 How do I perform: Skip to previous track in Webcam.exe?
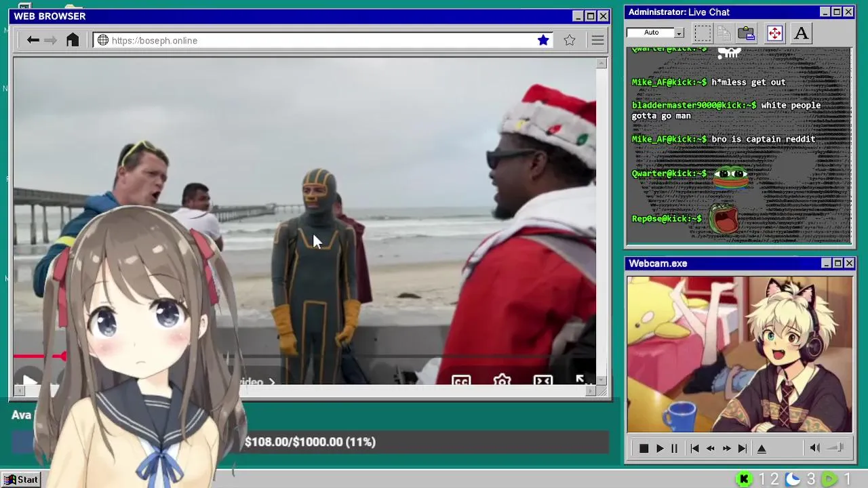pos(694,449)
